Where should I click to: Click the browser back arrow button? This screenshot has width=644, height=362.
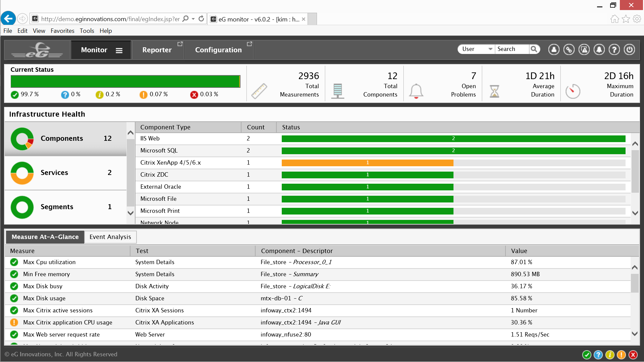click(x=8, y=18)
